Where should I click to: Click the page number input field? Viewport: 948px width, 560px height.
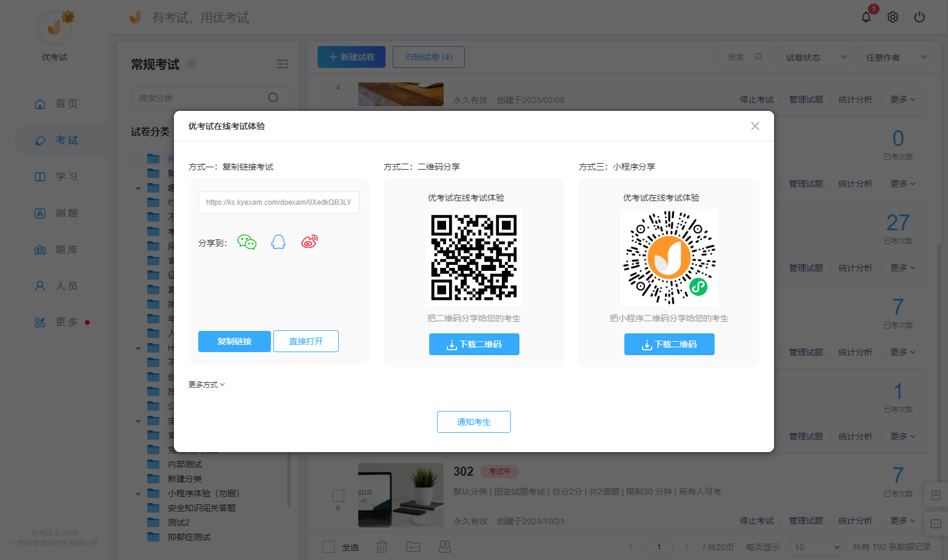[659, 547]
